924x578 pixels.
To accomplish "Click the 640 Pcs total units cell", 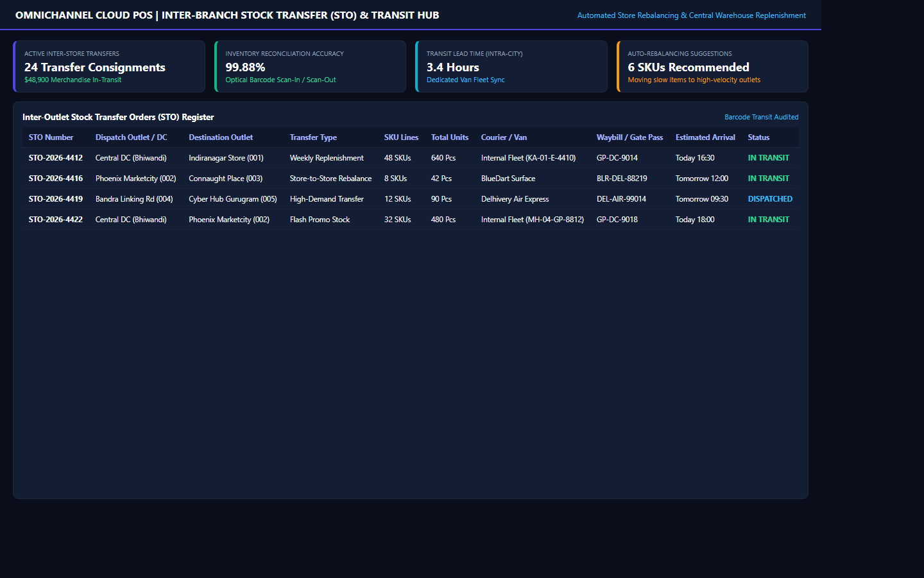I will pos(443,158).
